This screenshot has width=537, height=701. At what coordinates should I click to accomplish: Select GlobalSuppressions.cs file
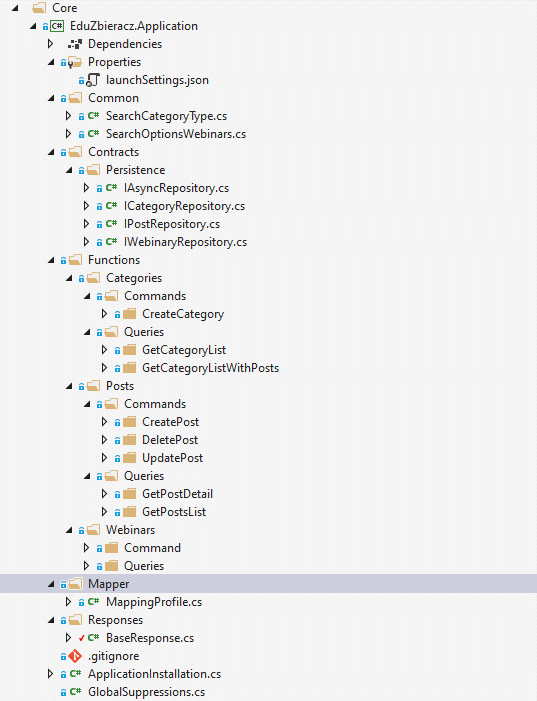[146, 692]
